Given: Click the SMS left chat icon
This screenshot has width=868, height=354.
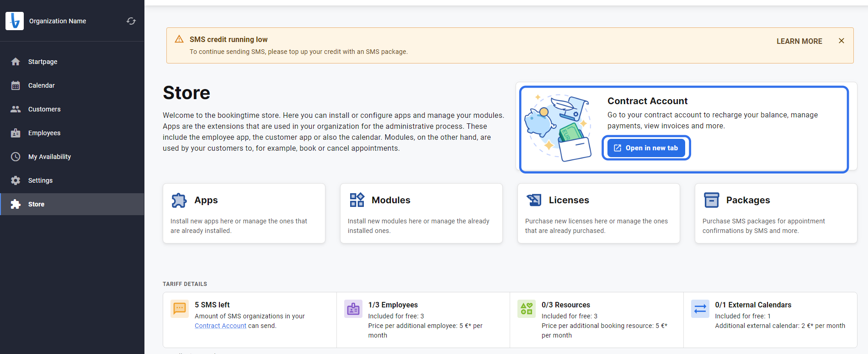Looking at the screenshot, I should 180,309.
